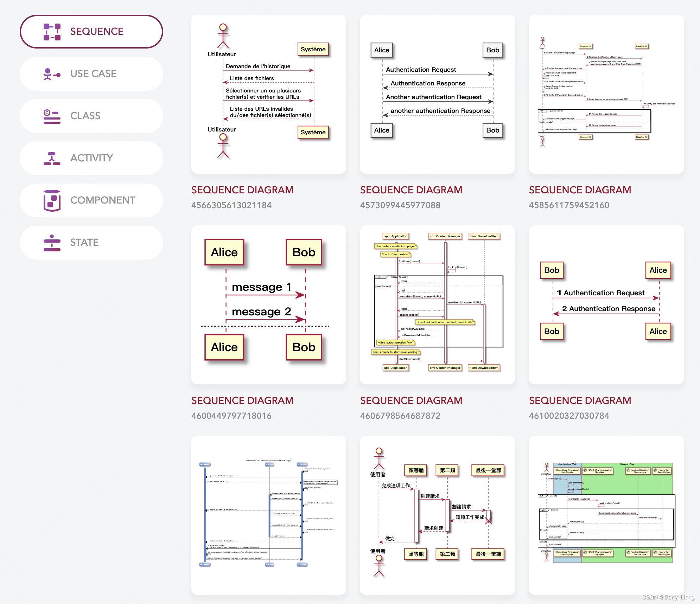Click the Use Case actor icon
The height and width of the screenshot is (604, 700).
pos(52,74)
